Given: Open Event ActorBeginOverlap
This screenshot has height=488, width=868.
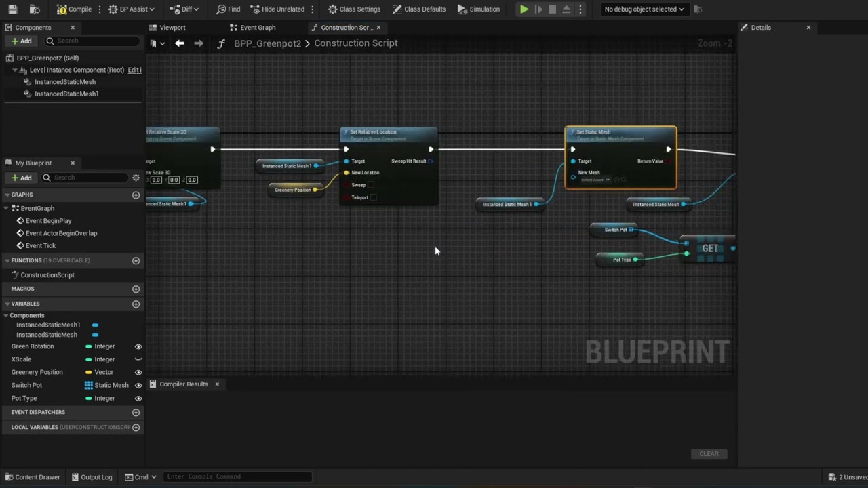Looking at the screenshot, I should coord(61,233).
